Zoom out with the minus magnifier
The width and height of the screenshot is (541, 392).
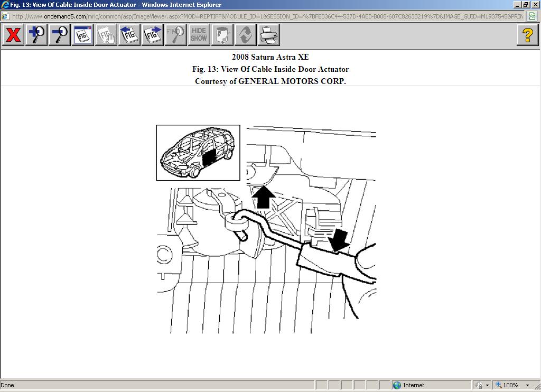tap(59, 35)
